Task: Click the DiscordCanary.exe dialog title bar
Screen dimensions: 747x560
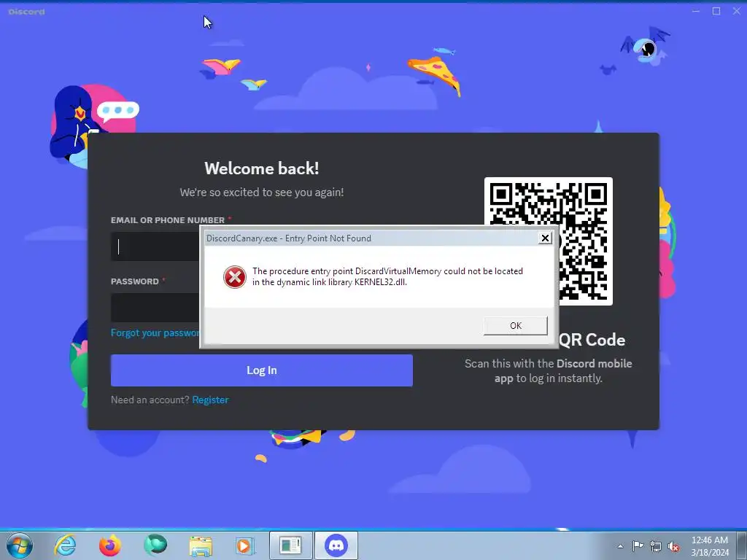Action: pyautogui.click(x=371, y=238)
